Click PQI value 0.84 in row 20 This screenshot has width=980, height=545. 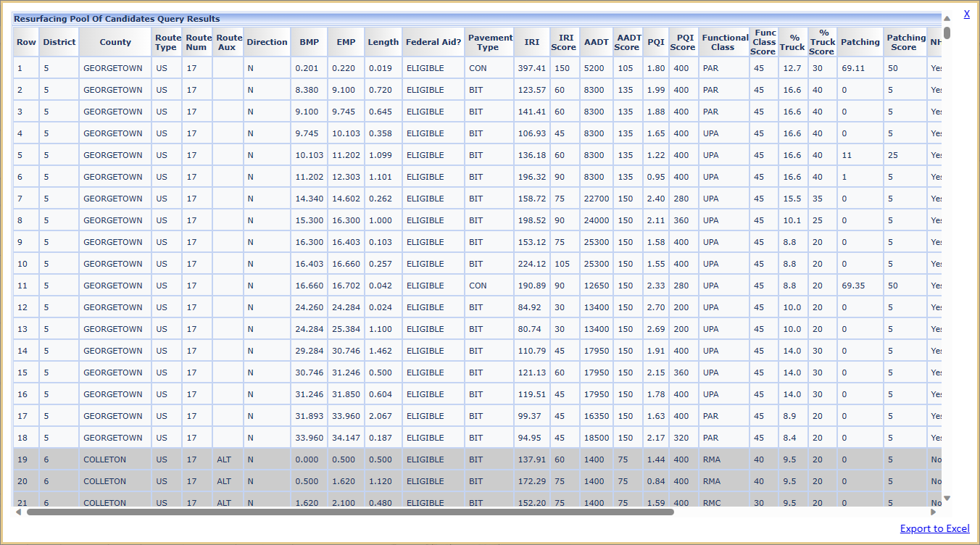tap(655, 481)
